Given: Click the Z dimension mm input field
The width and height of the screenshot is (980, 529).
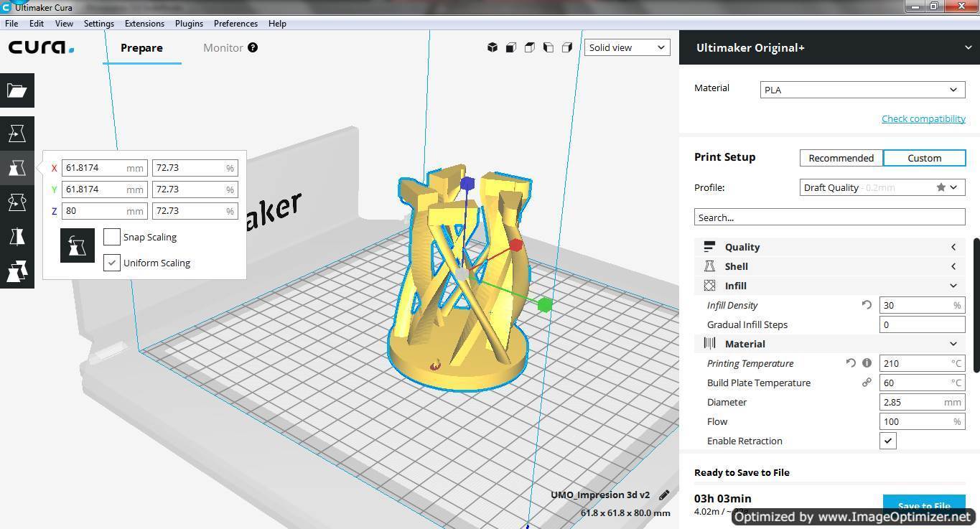Looking at the screenshot, I should pyautogui.click(x=105, y=211).
